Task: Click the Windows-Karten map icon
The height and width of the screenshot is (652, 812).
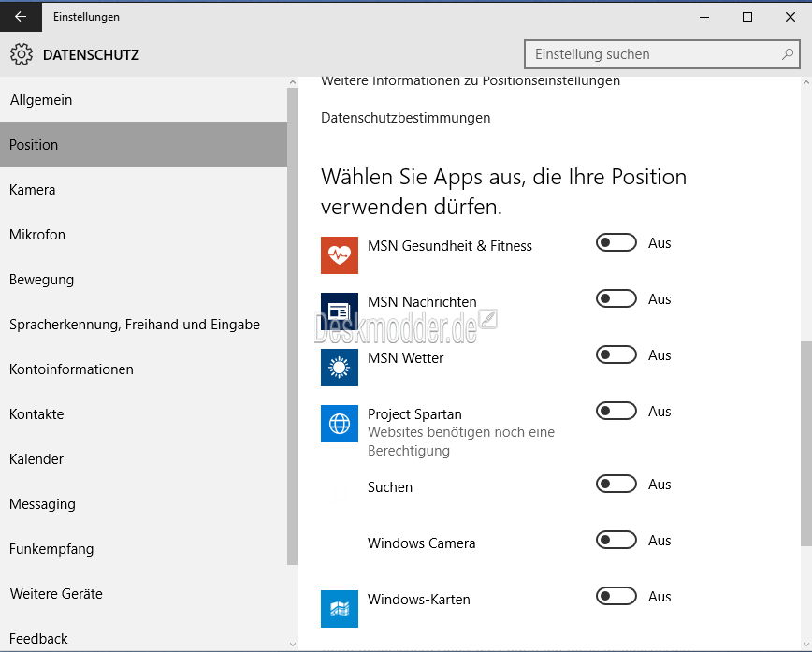Action: 340,609
